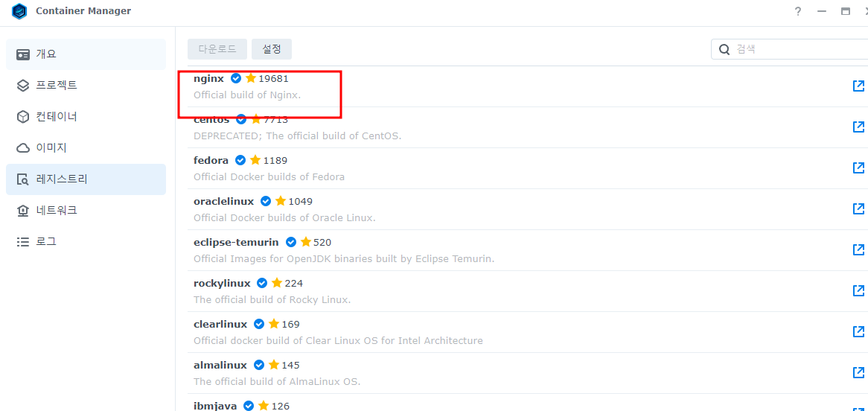Open eclipse-temurin external link icon
868x411 pixels.
pos(858,249)
